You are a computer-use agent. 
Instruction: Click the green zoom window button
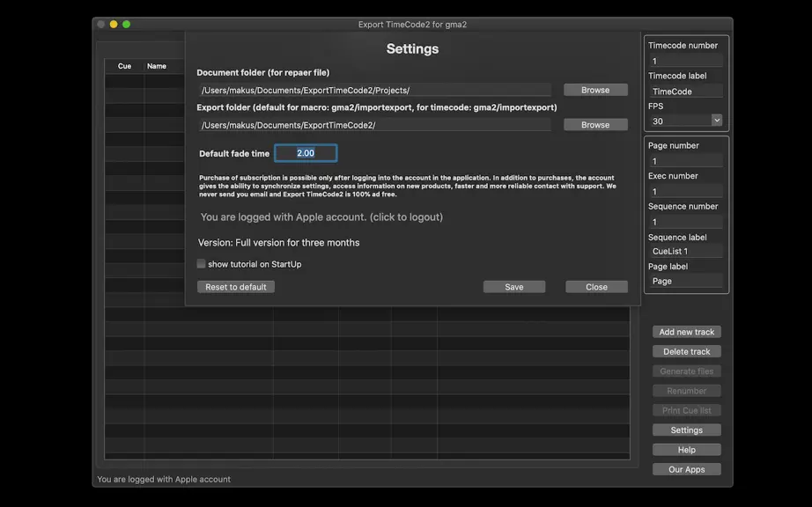126,25
